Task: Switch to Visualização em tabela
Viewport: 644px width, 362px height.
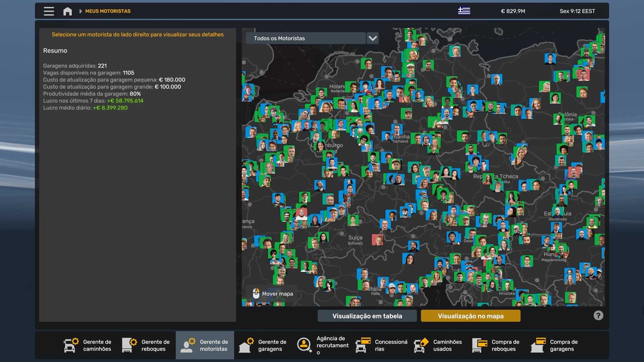Action: coord(367,316)
